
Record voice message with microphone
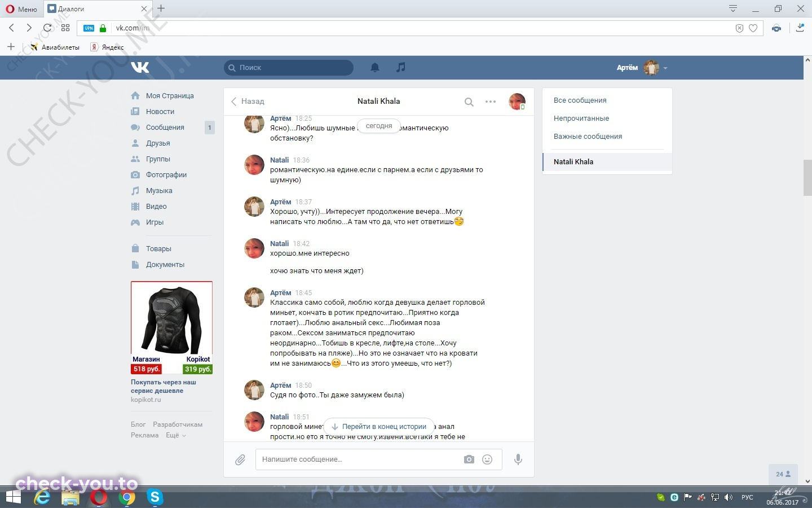tap(518, 459)
